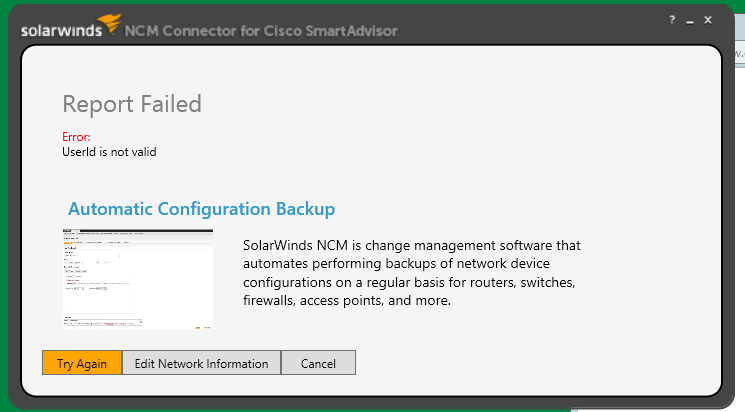The width and height of the screenshot is (745, 412).
Task: Open Edit Network Information
Action: [x=201, y=363]
